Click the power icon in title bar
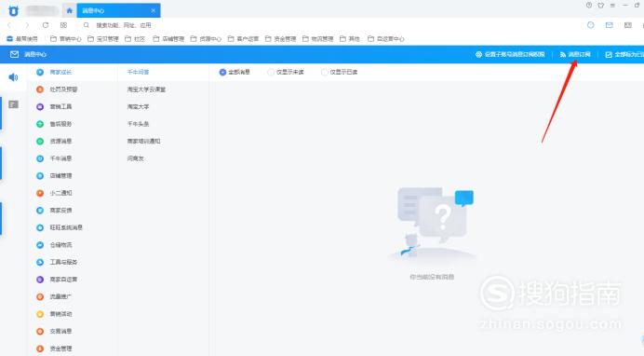The height and width of the screenshot is (356, 644). pyautogui.click(x=589, y=6)
